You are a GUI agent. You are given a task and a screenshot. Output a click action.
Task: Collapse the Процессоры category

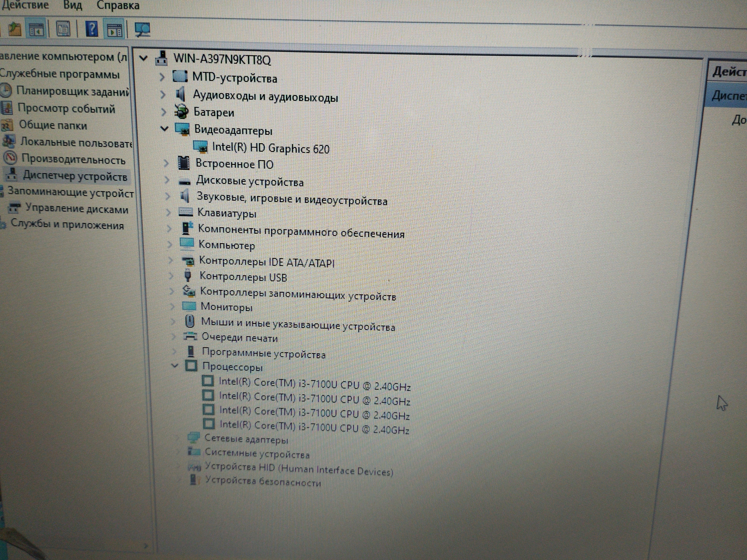(175, 366)
